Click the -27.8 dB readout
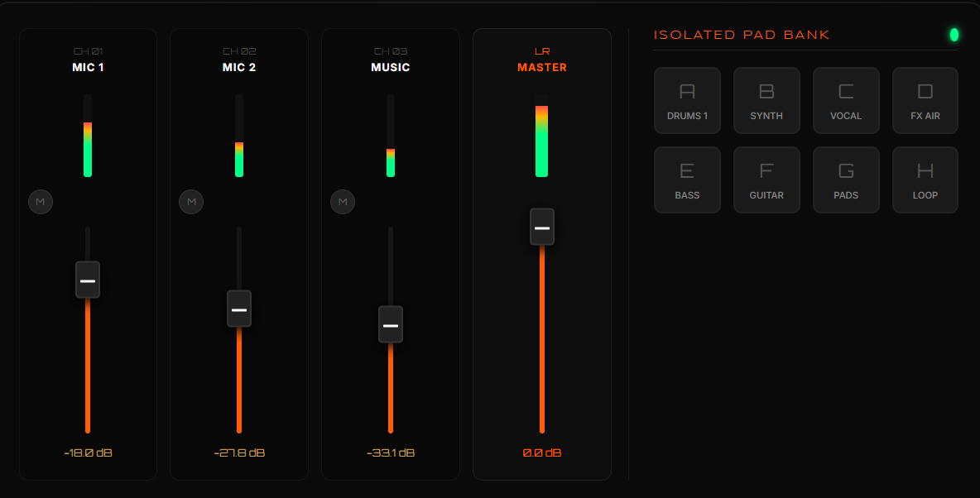Viewport: 980px width, 498px height. click(x=239, y=453)
